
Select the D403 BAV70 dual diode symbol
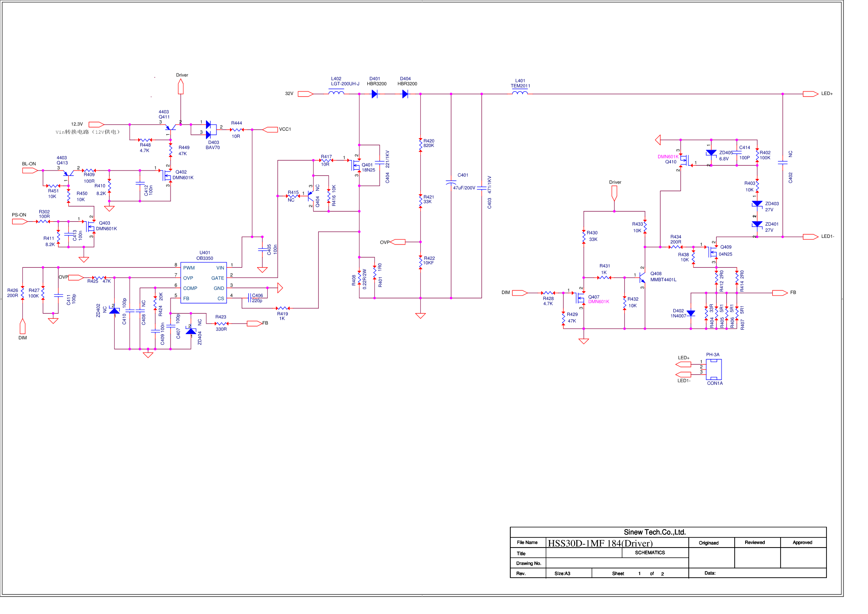(211, 129)
